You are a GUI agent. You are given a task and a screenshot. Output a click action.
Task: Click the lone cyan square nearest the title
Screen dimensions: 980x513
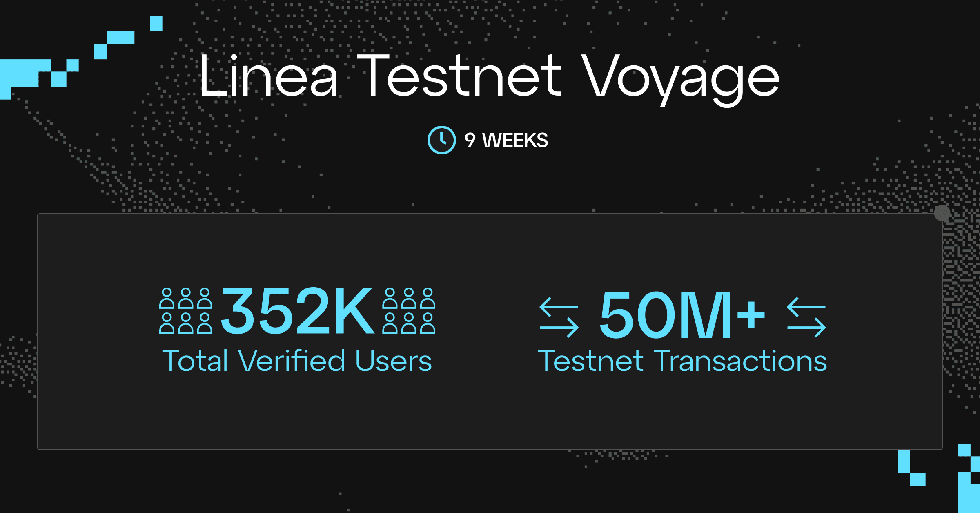pos(156,23)
